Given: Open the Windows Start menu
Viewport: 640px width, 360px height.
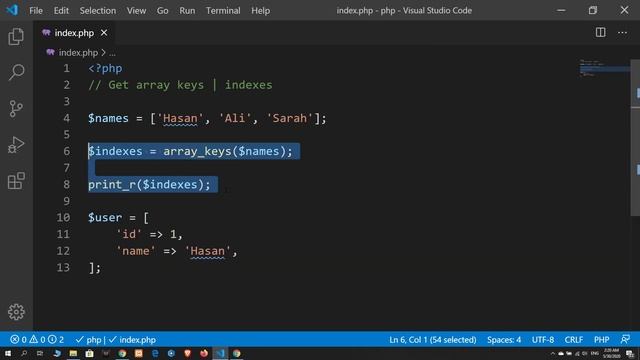Looking at the screenshot, I should pos(8,353).
